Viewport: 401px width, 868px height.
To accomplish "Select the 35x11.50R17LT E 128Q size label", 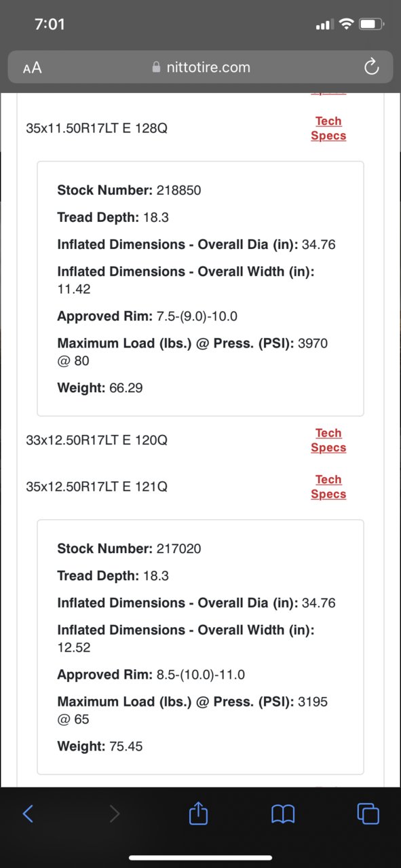I will 96,128.
